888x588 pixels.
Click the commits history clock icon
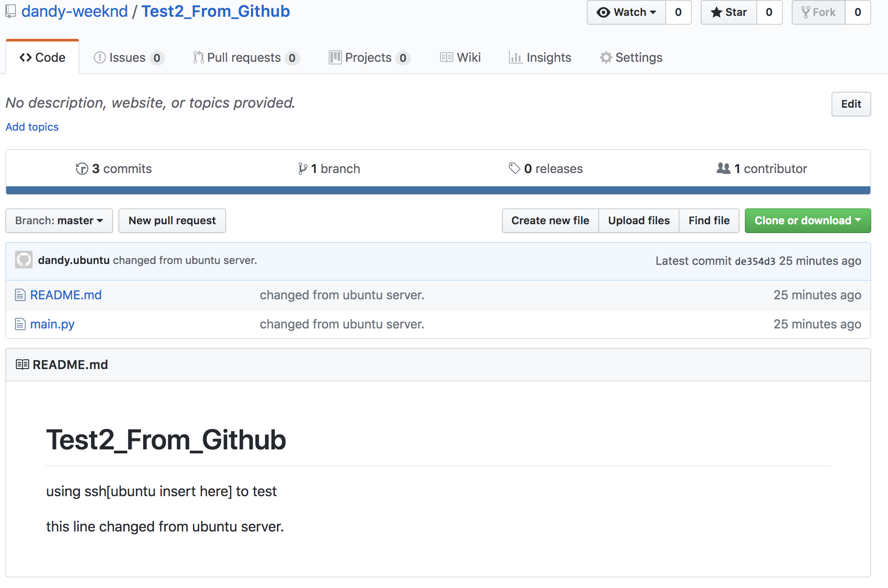coord(82,169)
